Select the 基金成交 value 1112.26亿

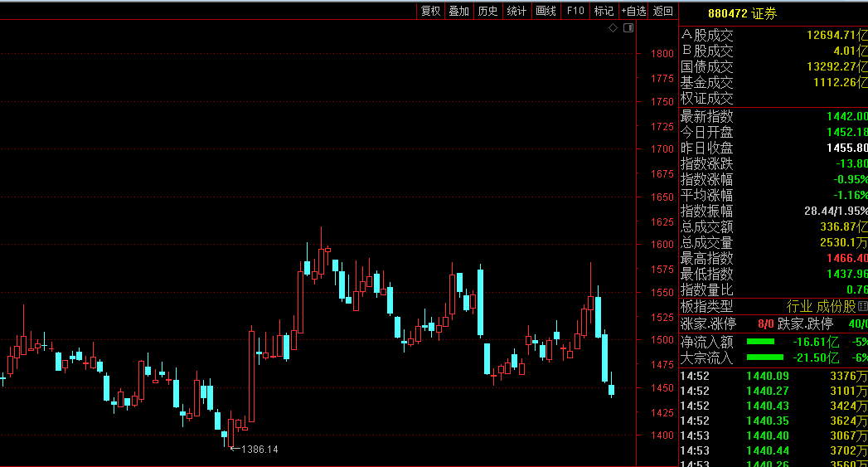[841, 83]
